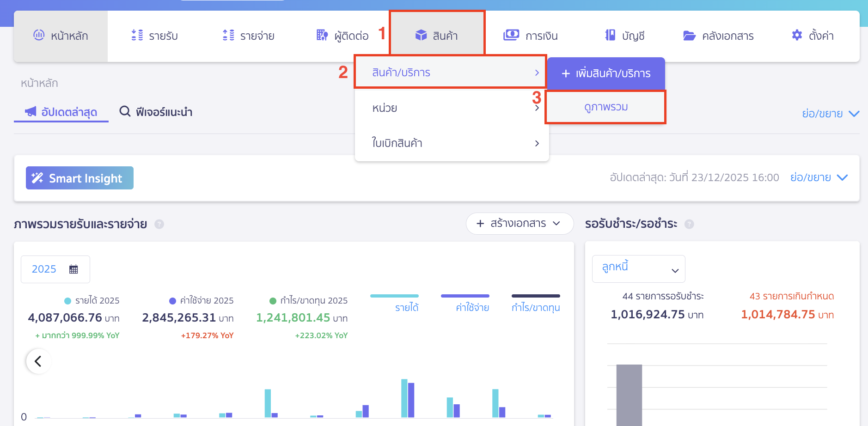Click the document storage folder icon
868x426 pixels.
click(x=689, y=36)
